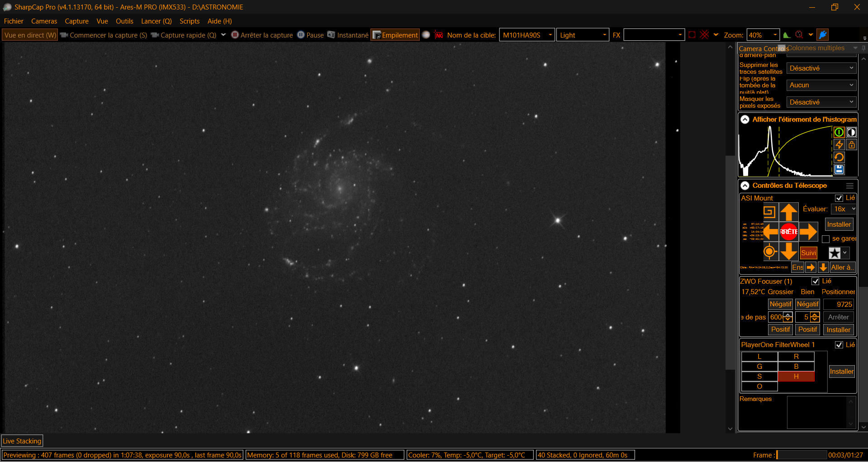Open the Fichier menu
Image resolution: width=868 pixels, height=462 pixels.
pos(14,21)
